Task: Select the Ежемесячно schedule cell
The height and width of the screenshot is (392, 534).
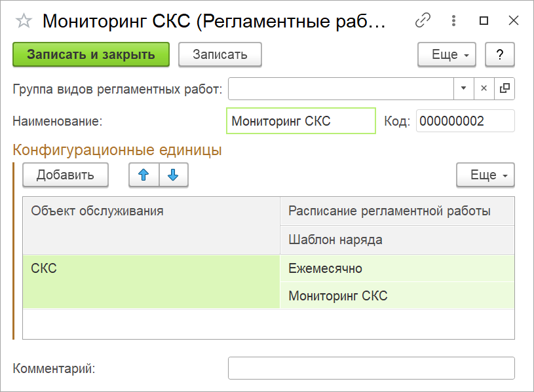Action: (x=396, y=268)
